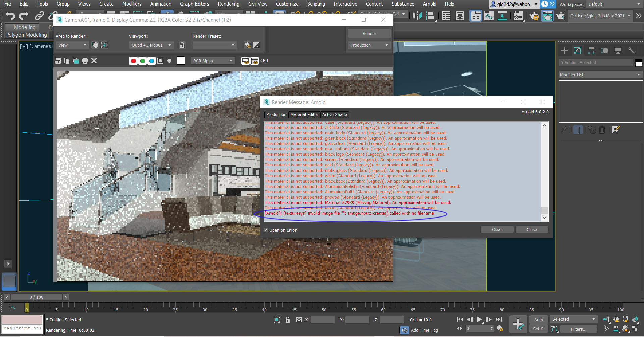Open the Area to Render View dropdown
Screen dimensions: 644x337
point(72,45)
